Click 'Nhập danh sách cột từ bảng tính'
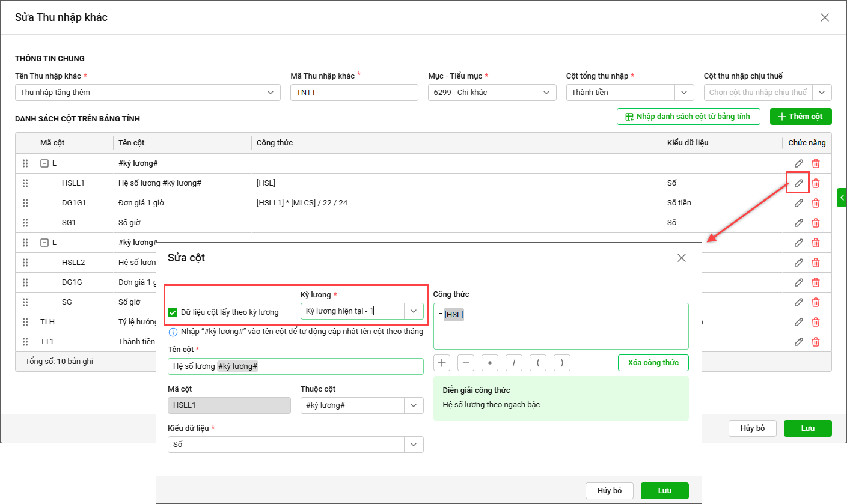This screenshot has width=847, height=504. pos(688,117)
